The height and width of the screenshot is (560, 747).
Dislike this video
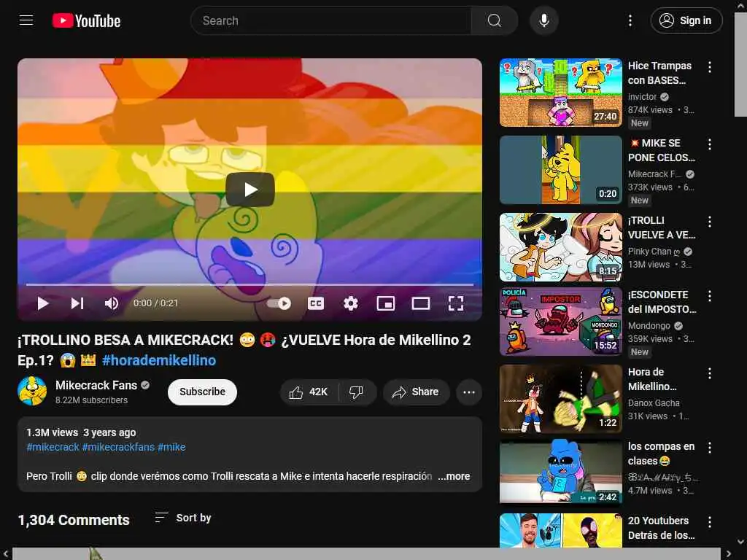(356, 392)
